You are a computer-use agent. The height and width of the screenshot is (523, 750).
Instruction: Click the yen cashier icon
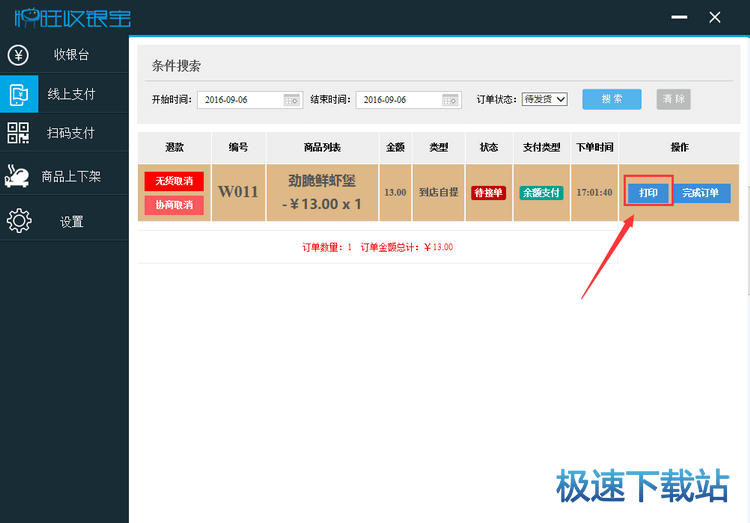(18, 56)
